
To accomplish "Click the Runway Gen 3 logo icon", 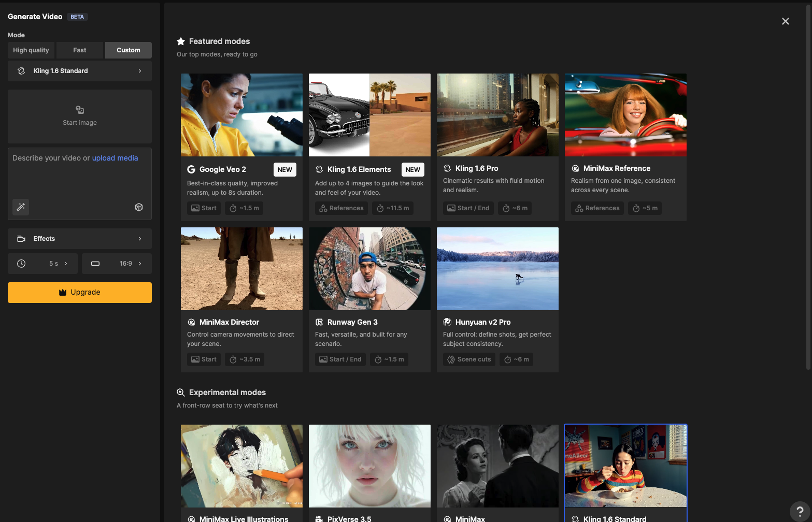I will tap(319, 322).
